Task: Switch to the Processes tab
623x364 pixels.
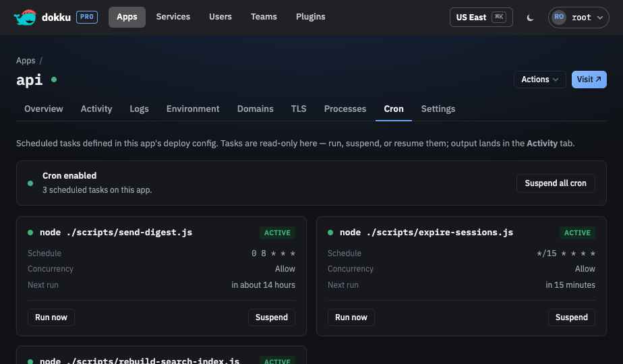Action: (345, 109)
